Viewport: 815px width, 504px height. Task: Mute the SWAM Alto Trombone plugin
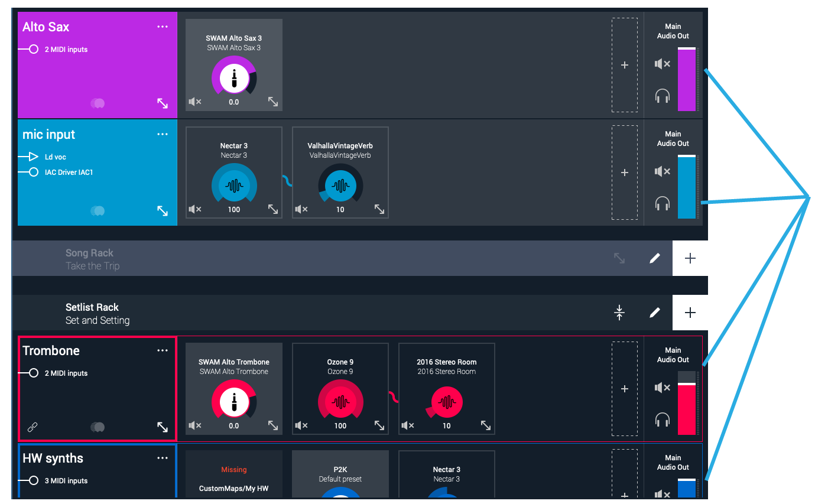pos(195,425)
